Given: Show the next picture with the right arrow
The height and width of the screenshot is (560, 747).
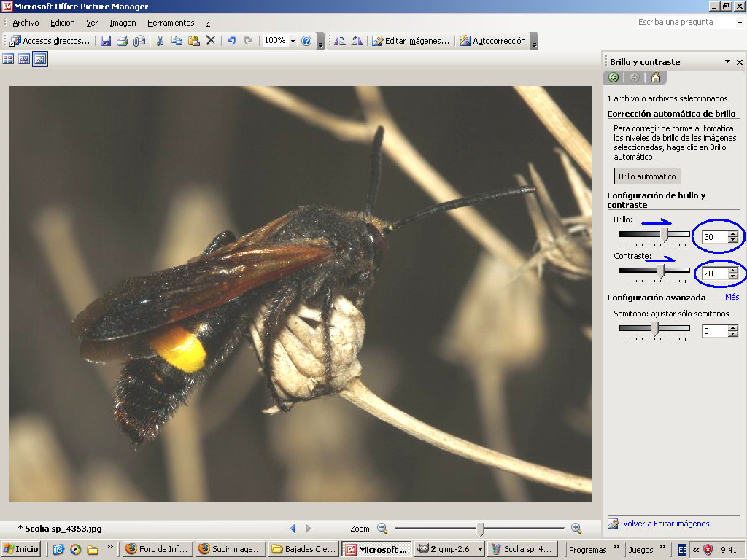Looking at the screenshot, I should [x=309, y=528].
